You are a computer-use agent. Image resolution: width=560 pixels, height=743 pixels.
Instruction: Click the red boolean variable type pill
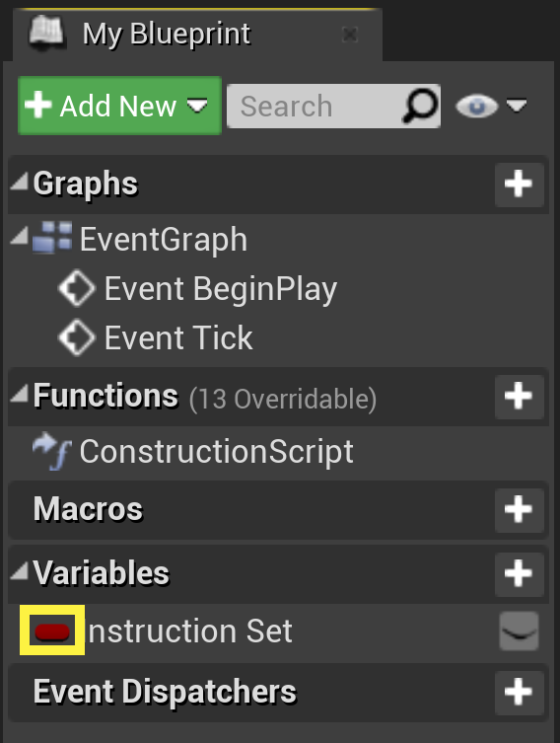(52, 632)
